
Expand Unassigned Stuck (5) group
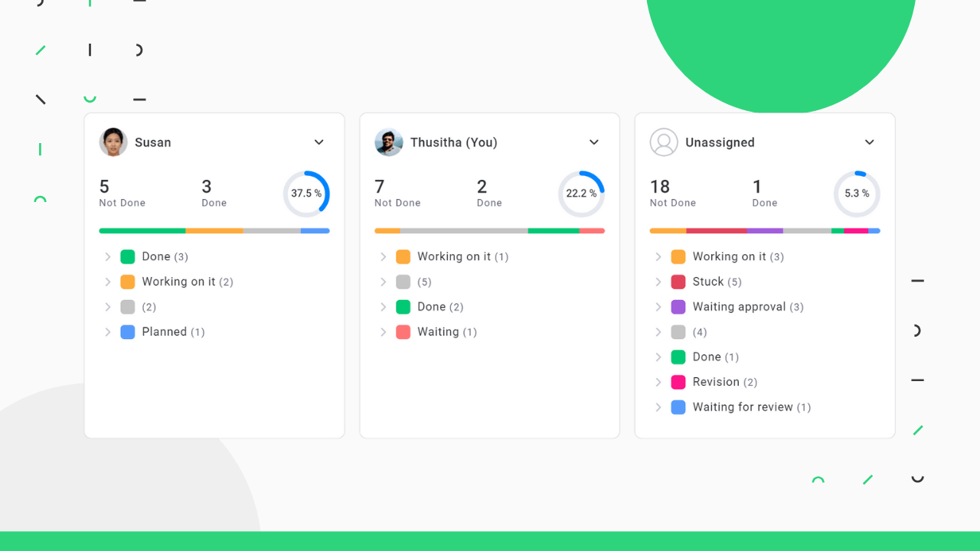coord(658,282)
